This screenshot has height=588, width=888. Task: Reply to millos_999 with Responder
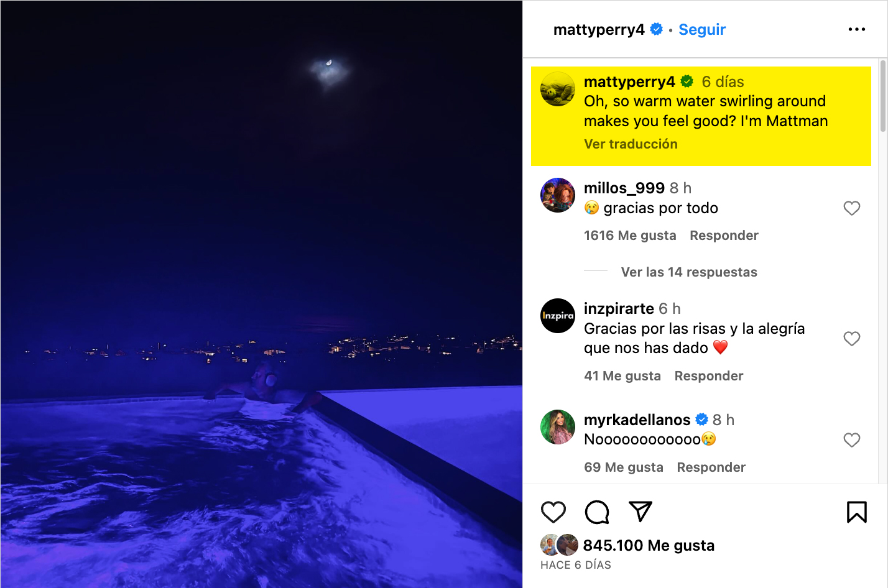(x=724, y=236)
